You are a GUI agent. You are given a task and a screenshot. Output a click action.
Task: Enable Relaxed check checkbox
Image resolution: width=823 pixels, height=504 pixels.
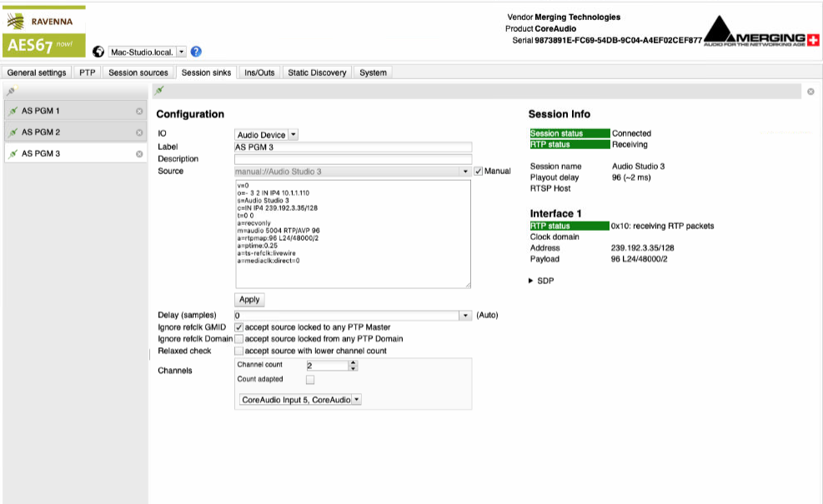tap(238, 352)
